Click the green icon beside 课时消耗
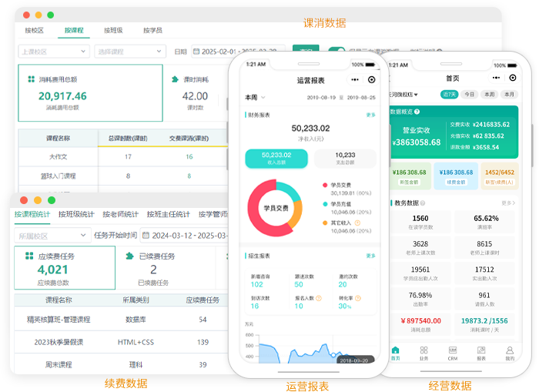This screenshot has height=392, width=539. click(x=175, y=79)
